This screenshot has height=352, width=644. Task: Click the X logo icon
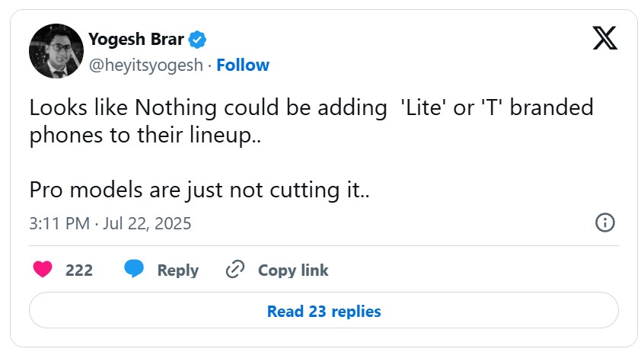pyautogui.click(x=604, y=37)
